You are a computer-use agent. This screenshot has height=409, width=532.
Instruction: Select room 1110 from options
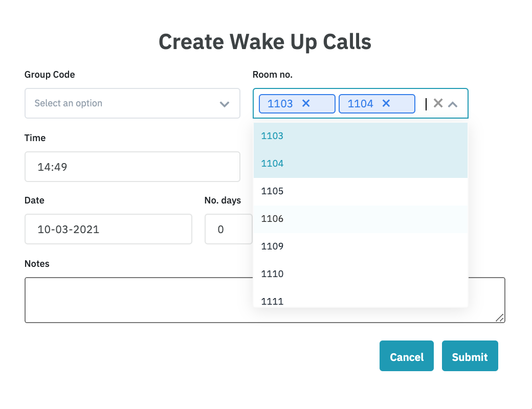[x=360, y=274]
